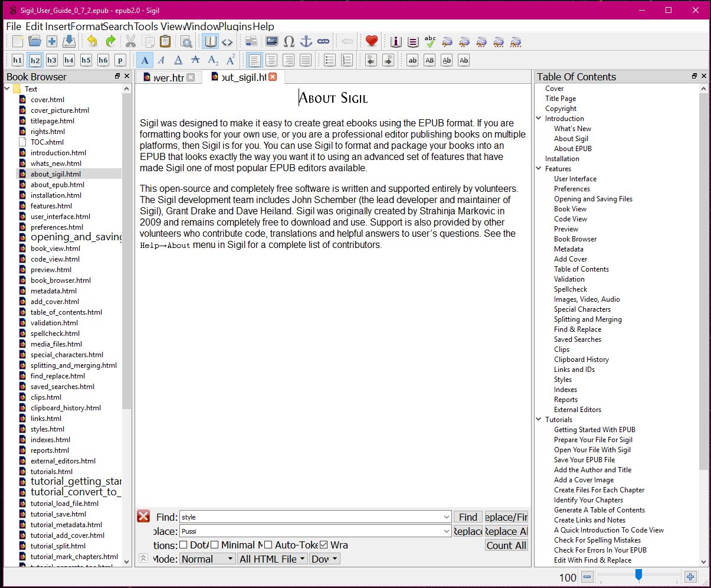Click the Increase indent arrow icon
This screenshot has height=588, width=711.
coord(388,60)
